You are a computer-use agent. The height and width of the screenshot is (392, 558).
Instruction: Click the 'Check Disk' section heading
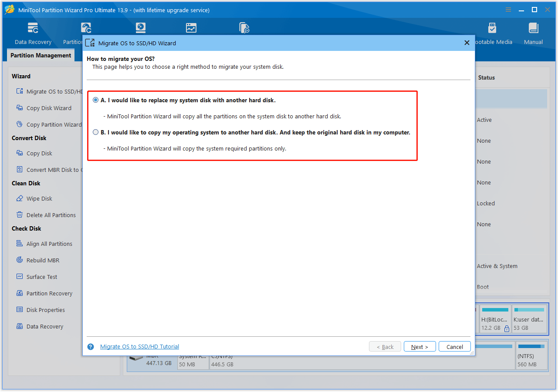point(27,228)
